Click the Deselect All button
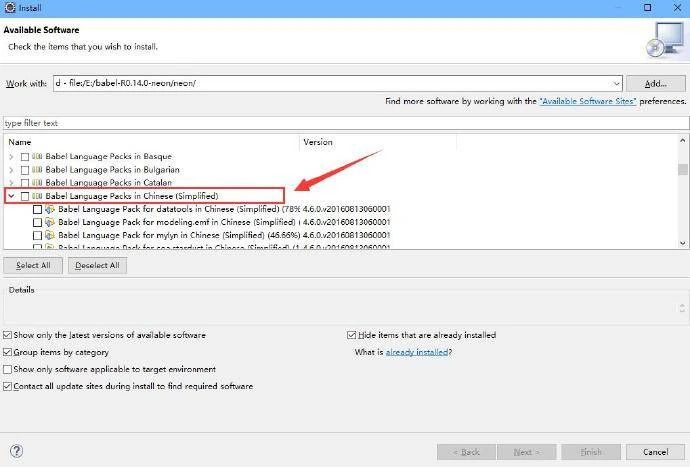690x467 pixels. [x=97, y=265]
